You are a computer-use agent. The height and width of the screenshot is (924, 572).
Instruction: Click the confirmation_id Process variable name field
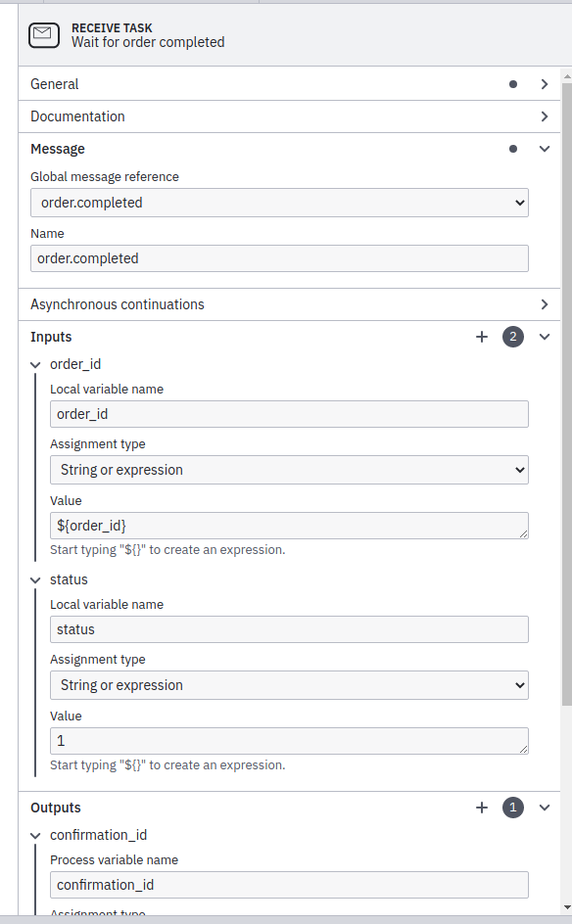(x=289, y=885)
